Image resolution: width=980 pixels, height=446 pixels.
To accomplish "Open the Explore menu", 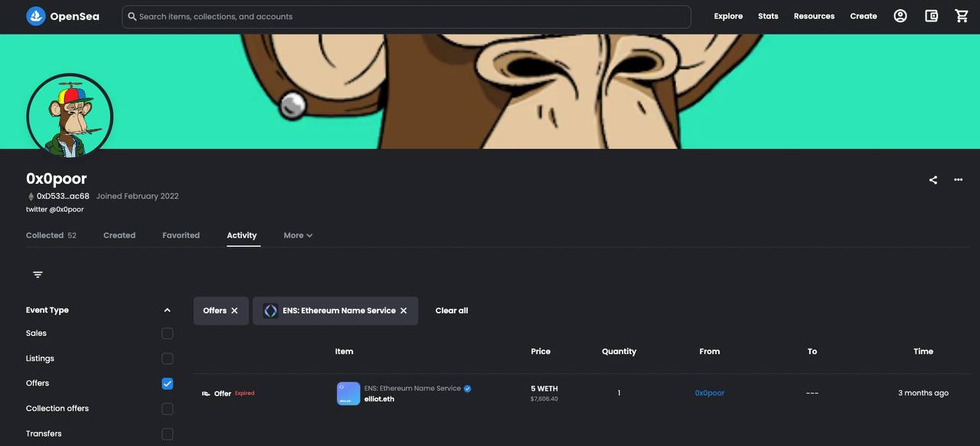I will (728, 16).
